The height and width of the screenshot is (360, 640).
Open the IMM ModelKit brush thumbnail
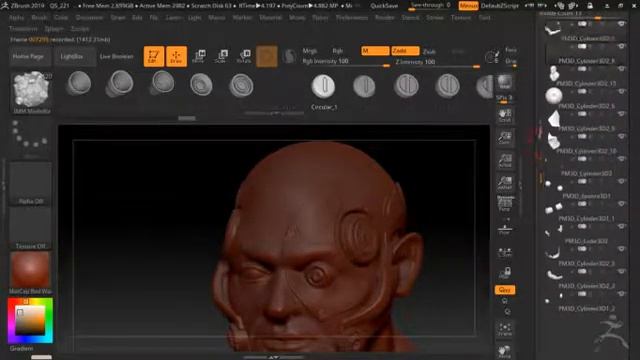[x=31, y=93]
